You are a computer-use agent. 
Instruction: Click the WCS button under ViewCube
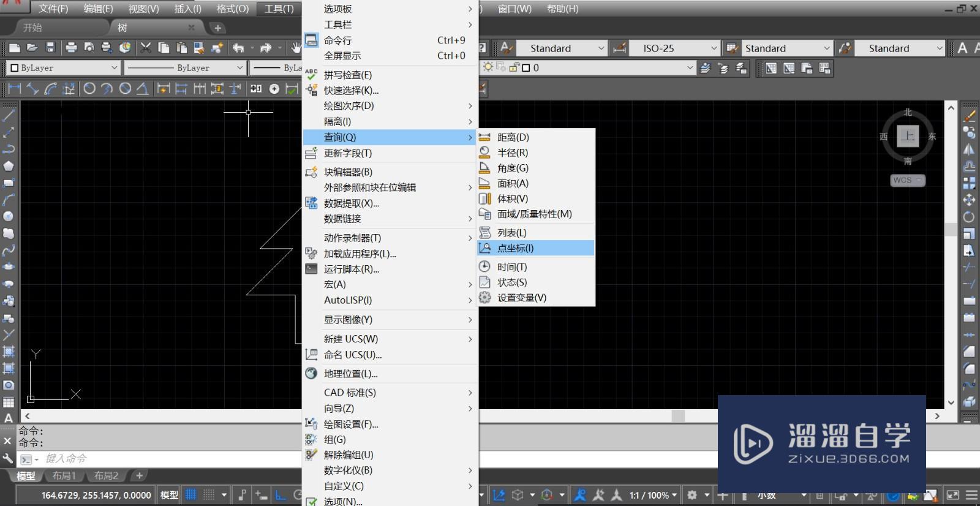pos(907,180)
